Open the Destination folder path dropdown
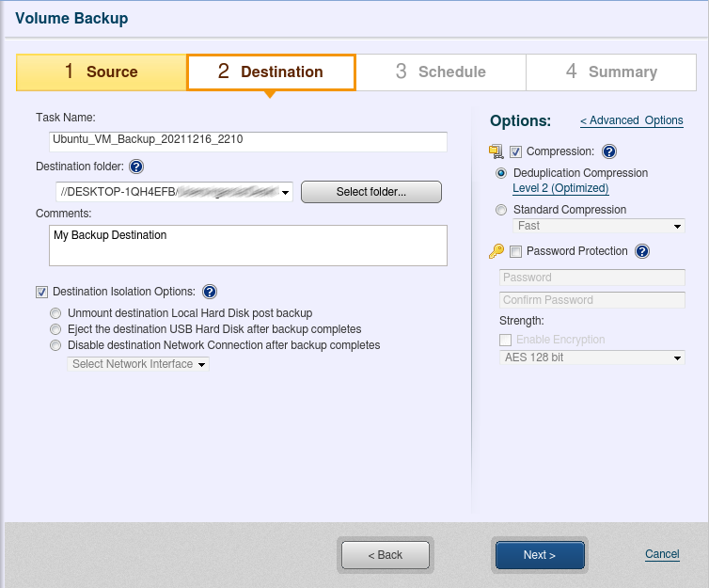The image size is (709, 588). 284,192
